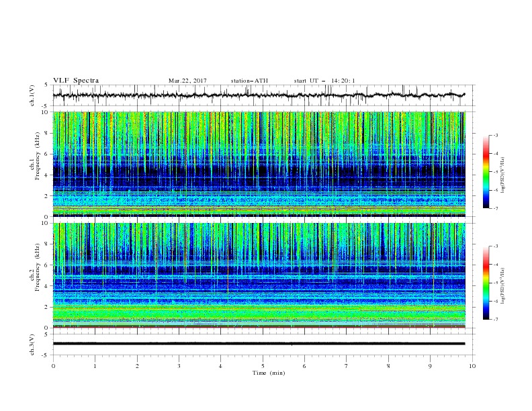Screen dimensions: 532x411
Task: Select the "start UT = 14:20:1" header text
Action: 324,81
